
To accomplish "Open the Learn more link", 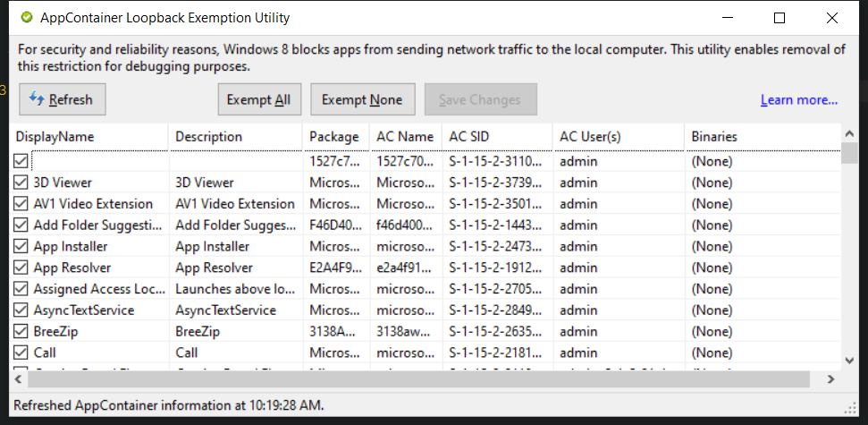I will point(799,99).
